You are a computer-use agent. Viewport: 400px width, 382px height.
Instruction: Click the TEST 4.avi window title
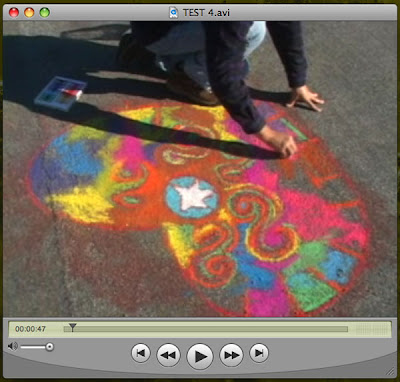click(206, 13)
